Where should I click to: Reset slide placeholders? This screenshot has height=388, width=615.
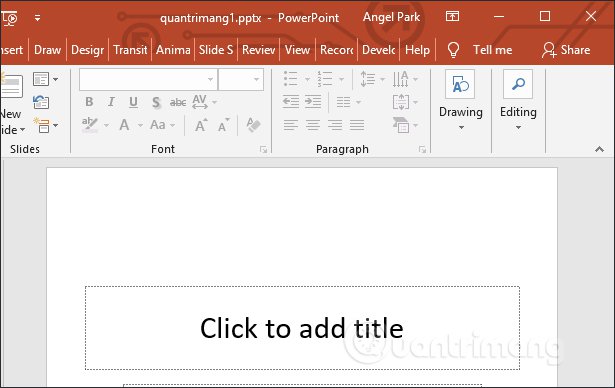pyautogui.click(x=41, y=102)
